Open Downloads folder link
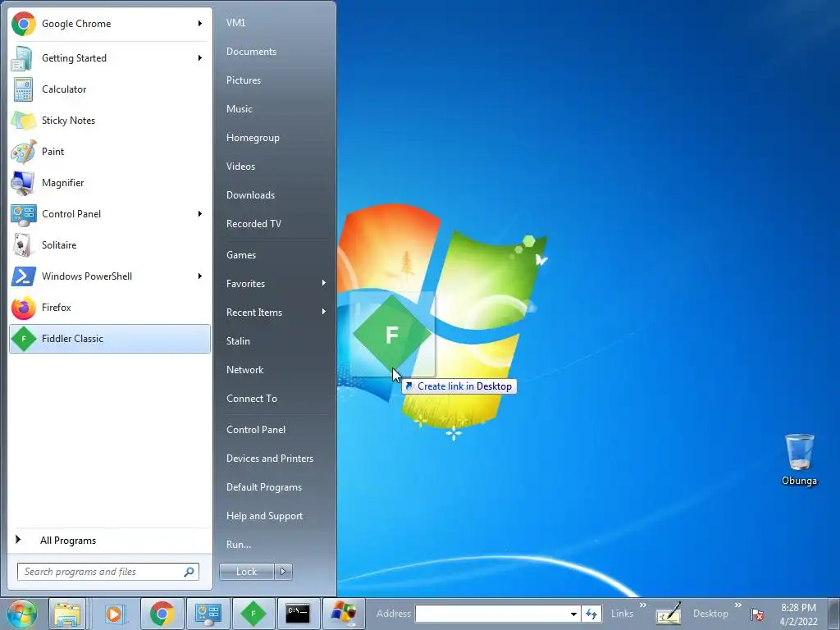 click(251, 195)
